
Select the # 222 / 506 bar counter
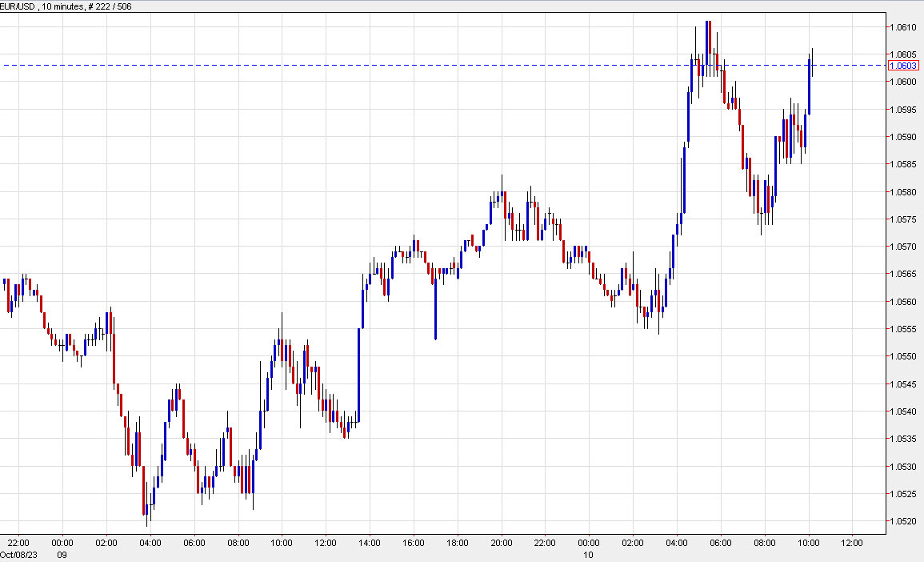[x=108, y=6]
